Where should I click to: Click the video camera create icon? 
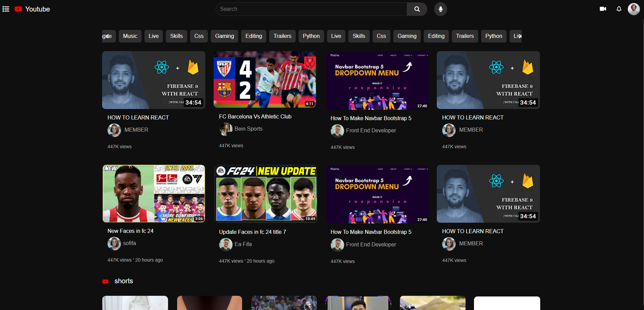pyautogui.click(x=603, y=9)
